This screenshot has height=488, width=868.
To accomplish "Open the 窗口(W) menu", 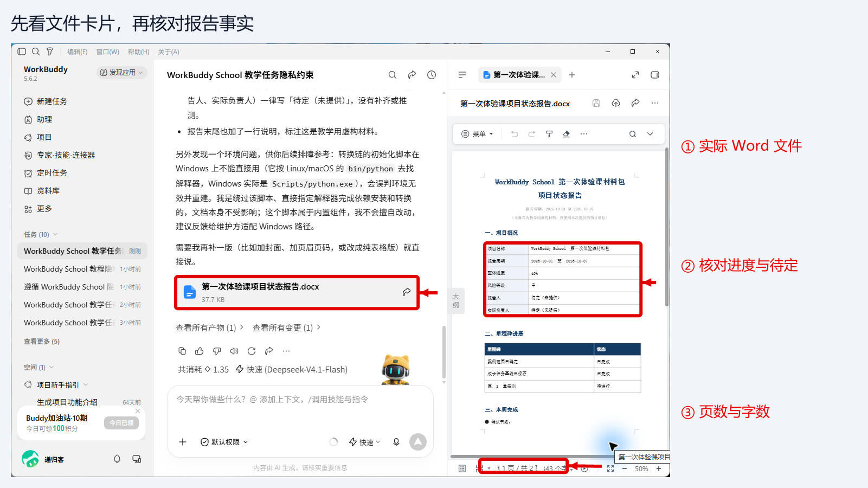I will pyautogui.click(x=107, y=52).
